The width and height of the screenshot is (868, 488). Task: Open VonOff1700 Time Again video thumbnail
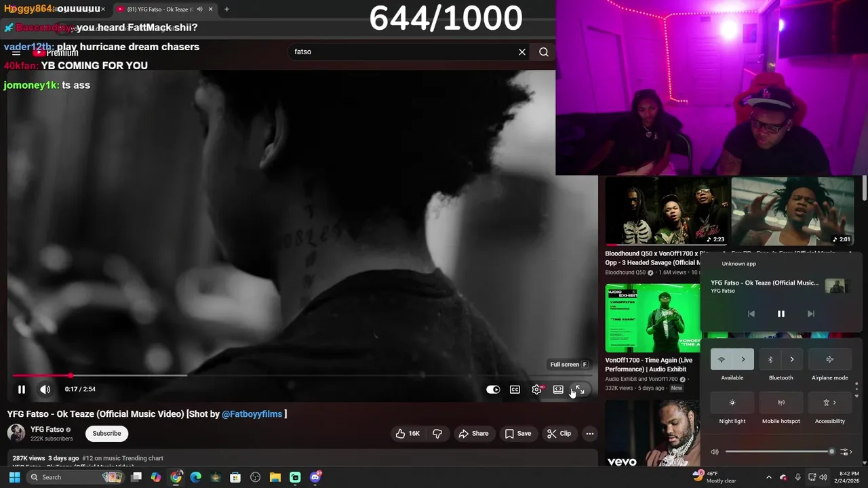652,318
